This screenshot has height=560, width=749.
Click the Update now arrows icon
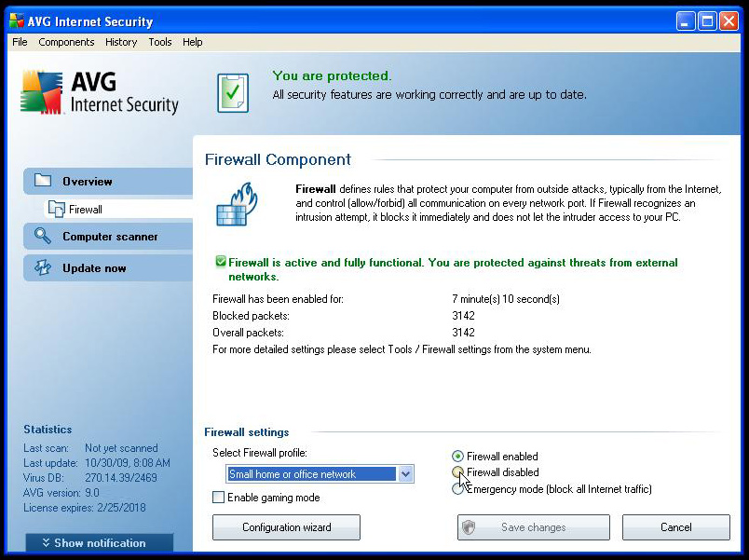click(43, 267)
